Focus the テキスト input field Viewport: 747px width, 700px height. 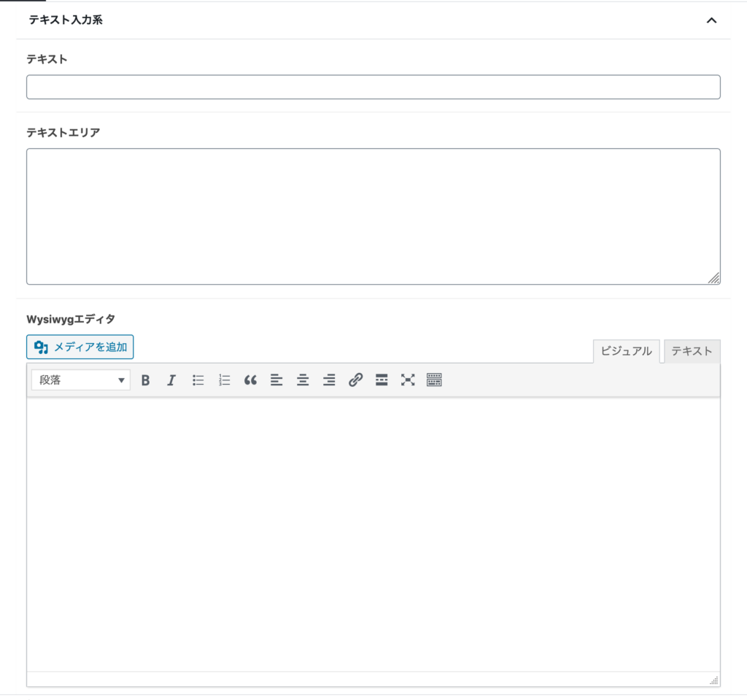coord(373,87)
